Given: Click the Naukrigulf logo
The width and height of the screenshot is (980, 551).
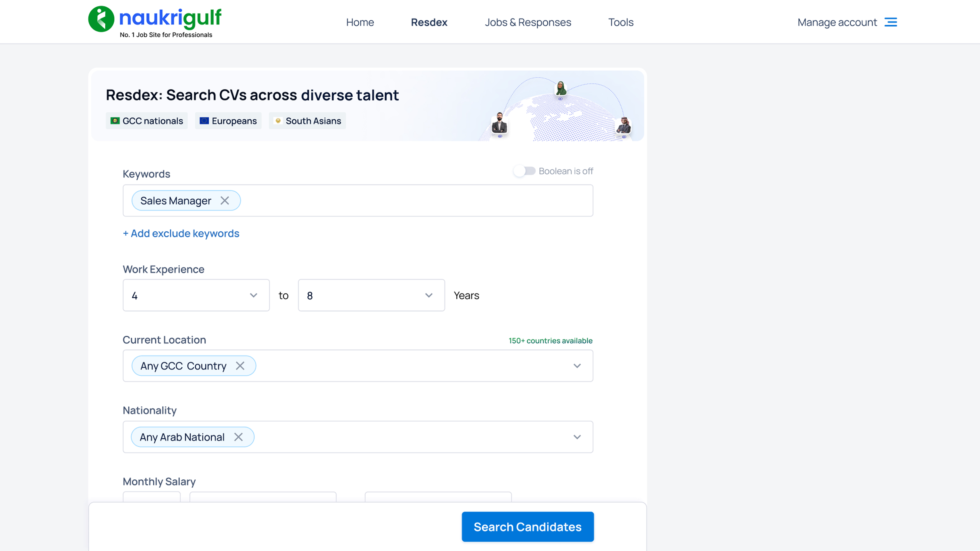Looking at the screenshot, I should coord(154,22).
